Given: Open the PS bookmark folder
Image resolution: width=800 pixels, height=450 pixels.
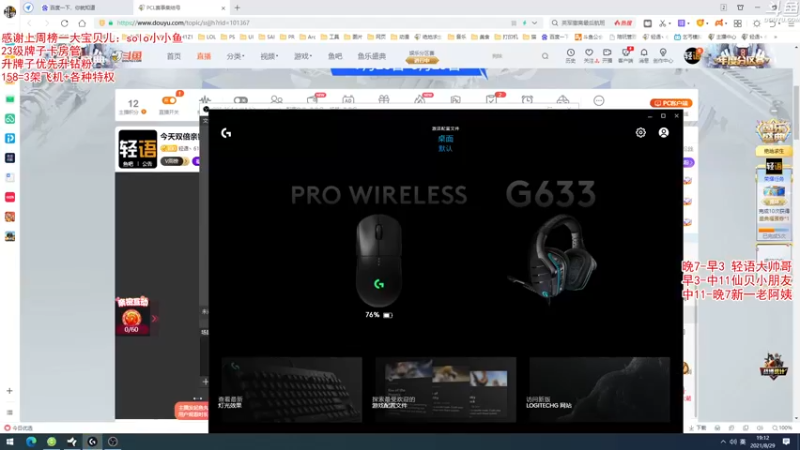Looking at the screenshot, I should [228, 37].
